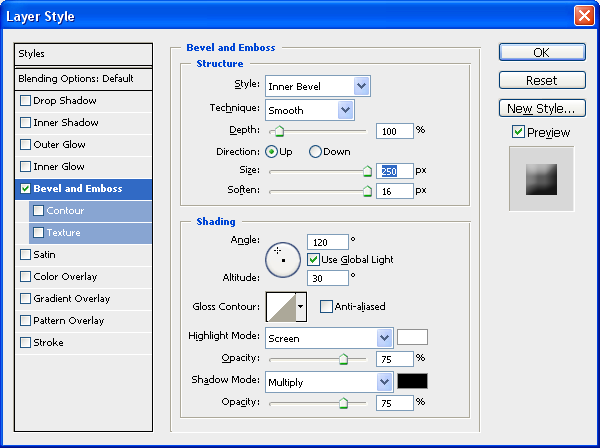Enable the Gradient Overlay checkbox

click(x=25, y=298)
